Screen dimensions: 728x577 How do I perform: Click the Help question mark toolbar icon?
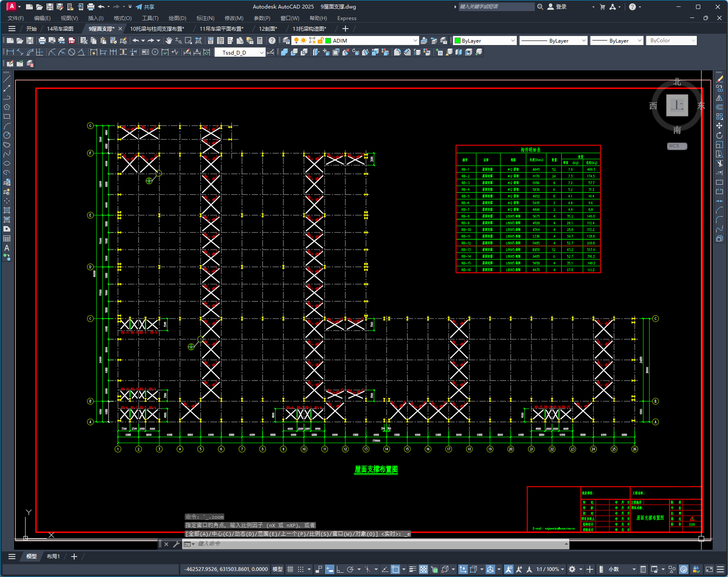coord(272,41)
